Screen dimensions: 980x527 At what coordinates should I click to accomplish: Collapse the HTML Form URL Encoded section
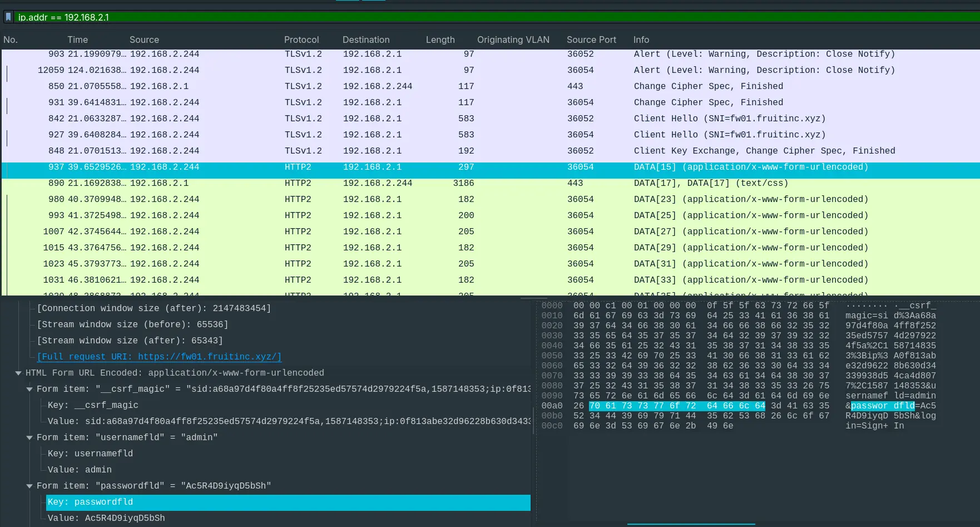[x=18, y=373]
